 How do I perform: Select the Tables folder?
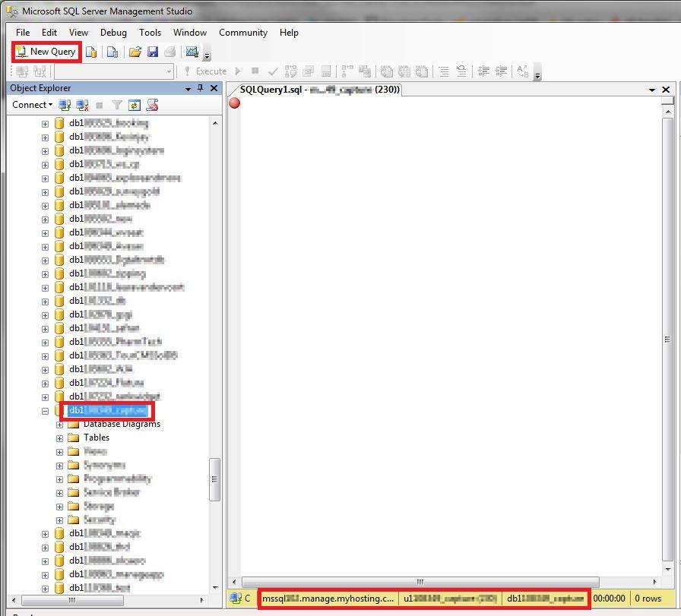point(97,438)
